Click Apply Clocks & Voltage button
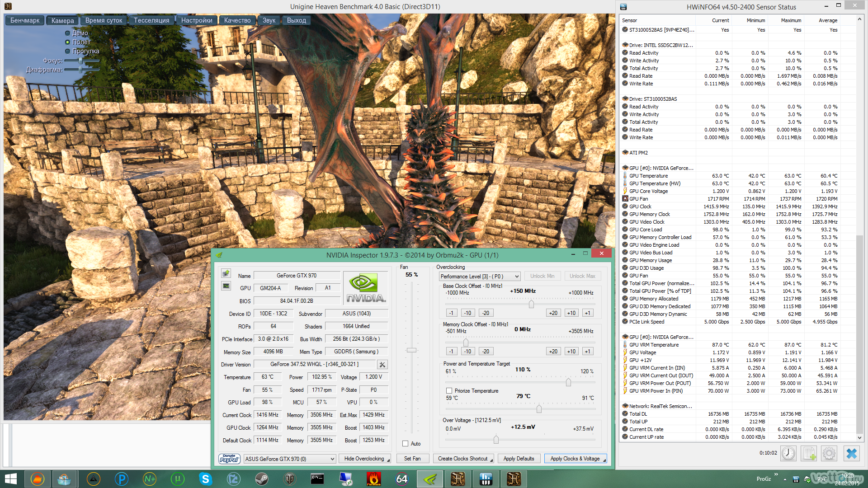 (575, 459)
